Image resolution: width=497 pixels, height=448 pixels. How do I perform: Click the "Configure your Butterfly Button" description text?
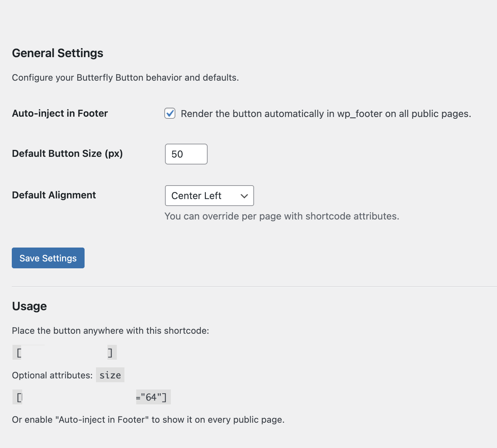click(x=125, y=78)
